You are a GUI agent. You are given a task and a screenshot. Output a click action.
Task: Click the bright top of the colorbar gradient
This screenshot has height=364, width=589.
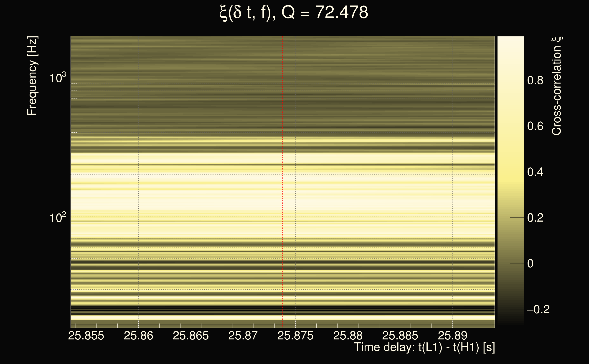pyautogui.click(x=510, y=41)
